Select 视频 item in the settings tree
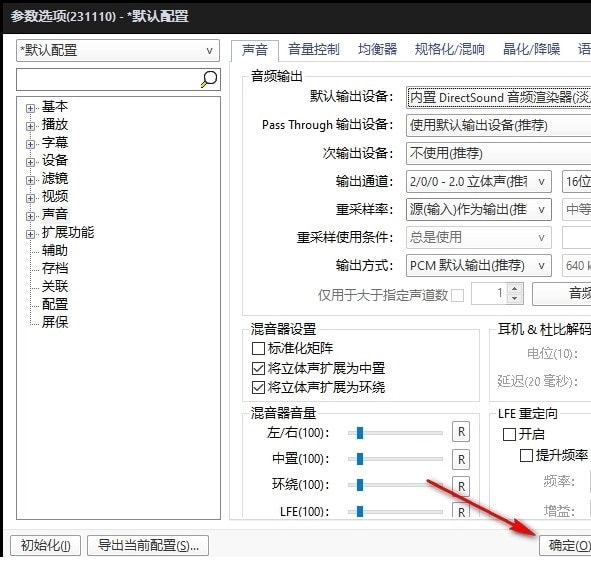The width and height of the screenshot is (591, 563). click(x=55, y=196)
